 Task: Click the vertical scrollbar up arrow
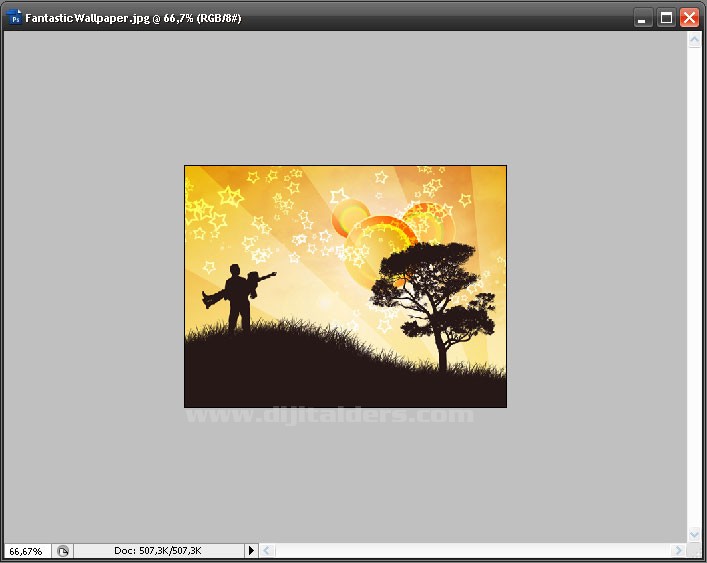(x=694, y=40)
